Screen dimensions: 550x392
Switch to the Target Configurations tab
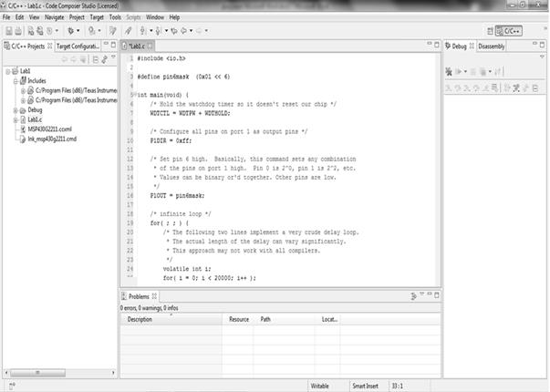click(78, 46)
